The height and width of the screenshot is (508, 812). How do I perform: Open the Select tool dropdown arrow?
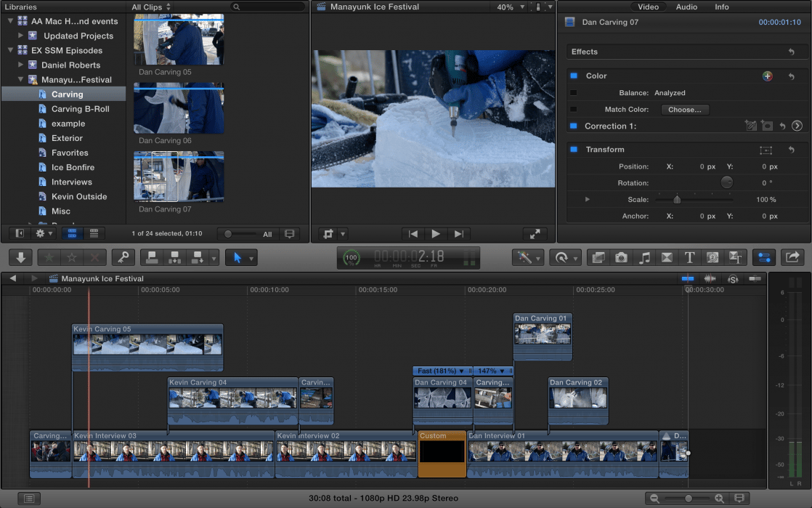click(251, 257)
